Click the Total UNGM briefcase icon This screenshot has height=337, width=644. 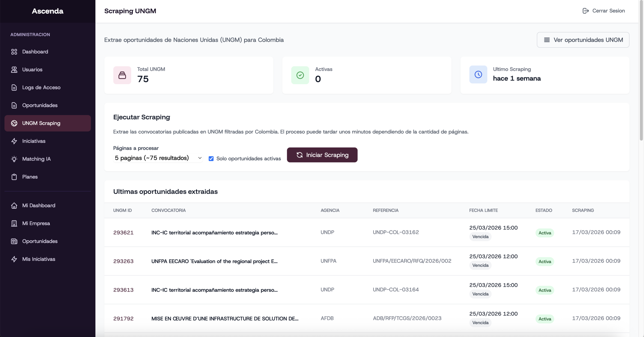[x=122, y=75]
